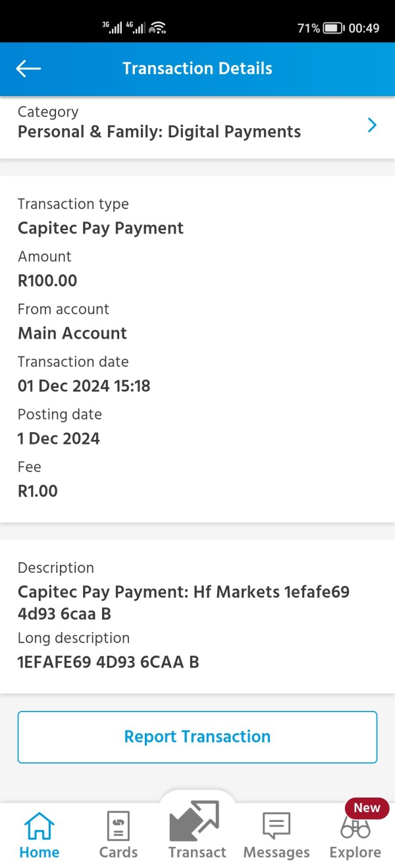
Task: Select the transaction date 01 Dec 2024 15:18
Action: [x=84, y=386]
